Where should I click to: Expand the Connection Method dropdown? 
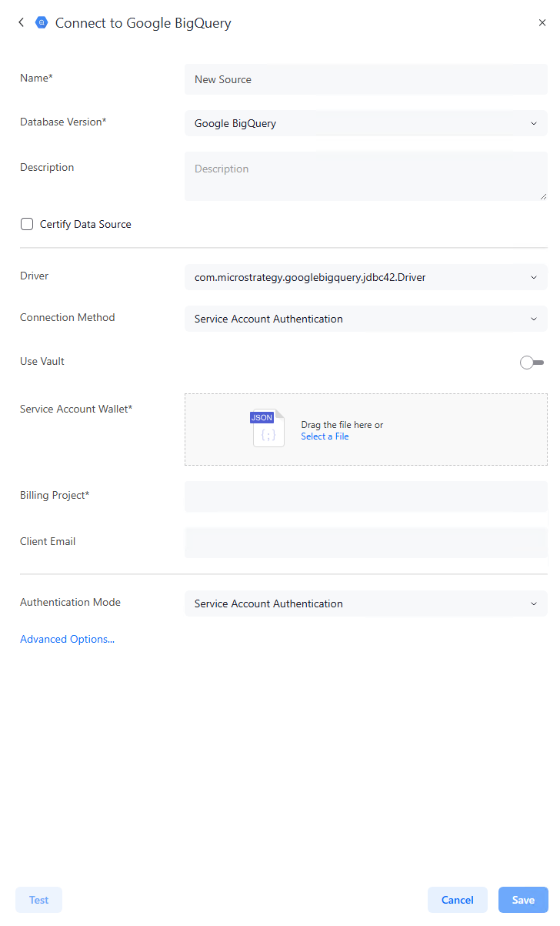point(366,319)
